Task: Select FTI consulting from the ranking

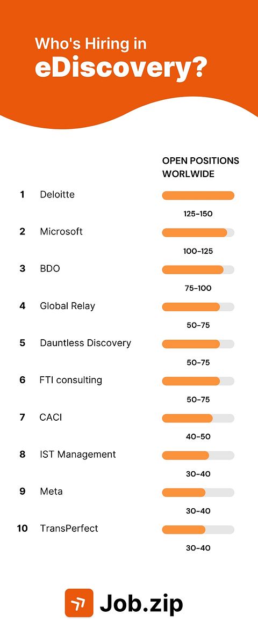Action: [x=71, y=380]
